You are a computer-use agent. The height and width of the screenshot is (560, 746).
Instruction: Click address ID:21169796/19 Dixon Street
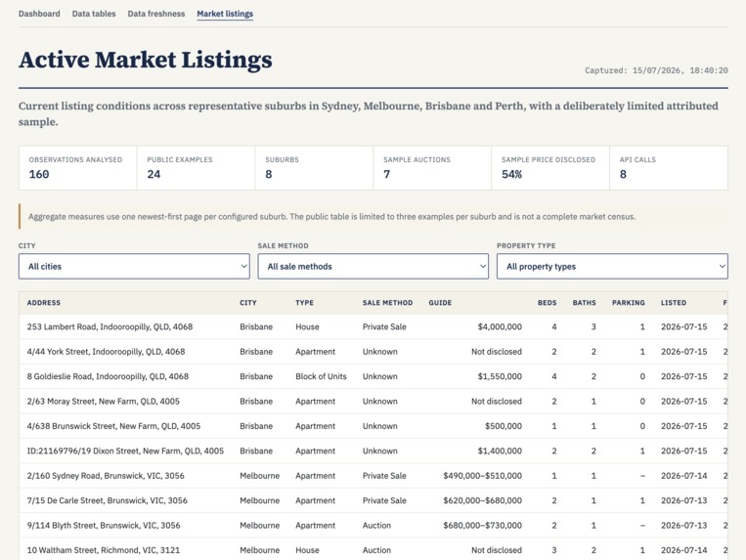pos(125,451)
